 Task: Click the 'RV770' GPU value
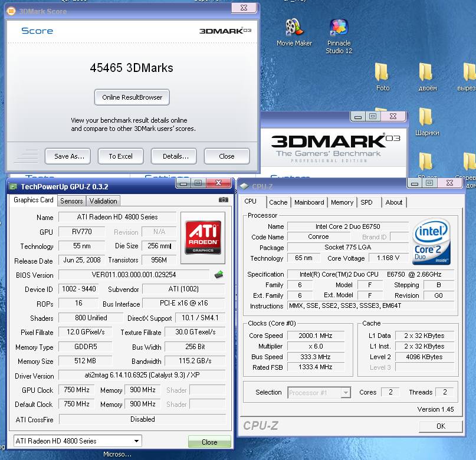coord(81,232)
